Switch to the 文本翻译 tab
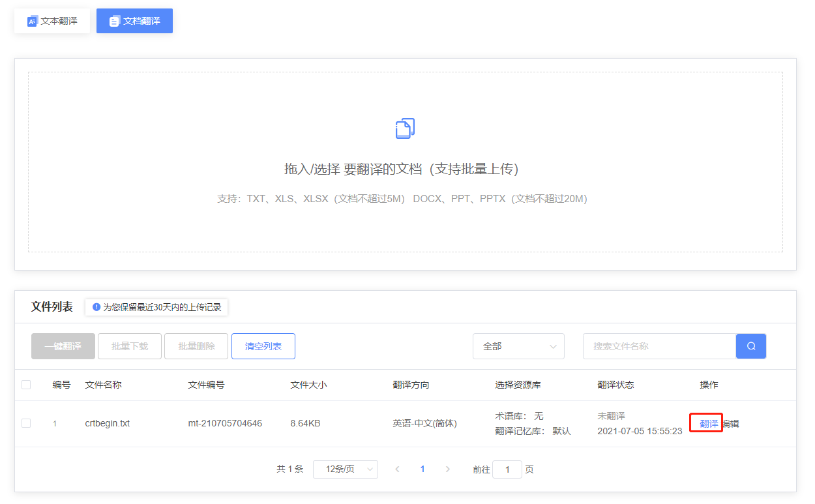The width and height of the screenshot is (815, 504). pos(52,21)
